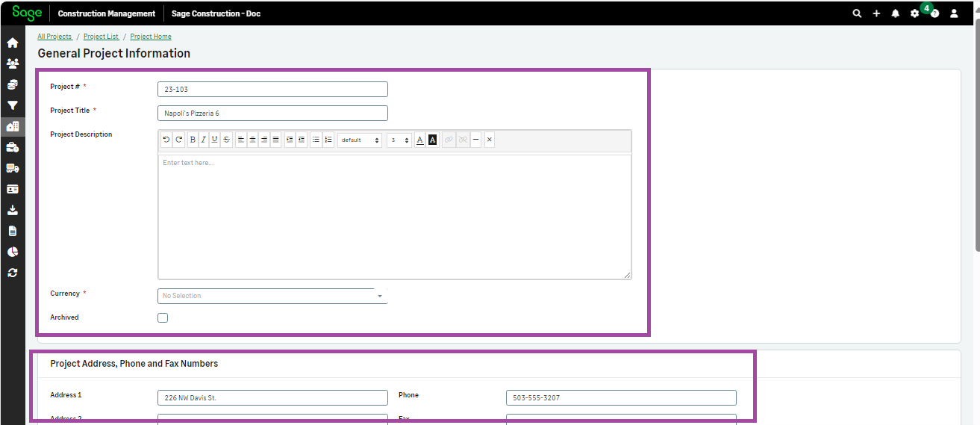Go to Project List breadcrumb
The image size is (980, 425).
point(101,37)
